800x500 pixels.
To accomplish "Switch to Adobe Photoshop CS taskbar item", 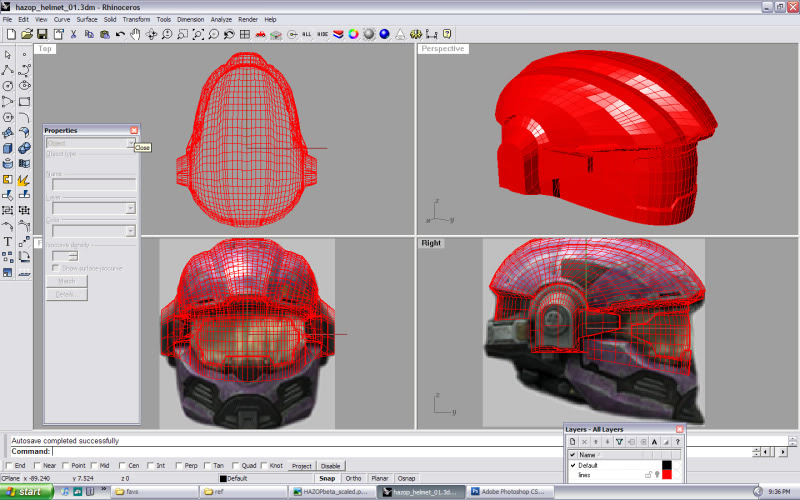I will click(508, 492).
